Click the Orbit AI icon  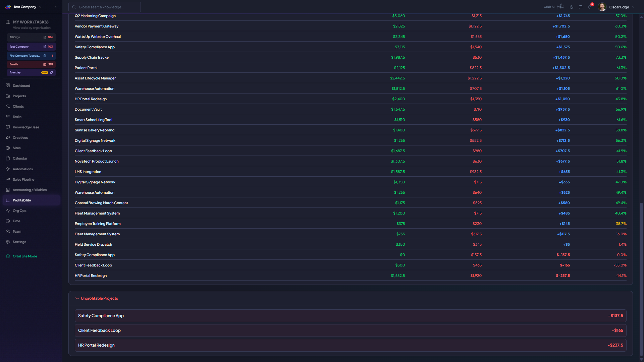click(560, 6)
